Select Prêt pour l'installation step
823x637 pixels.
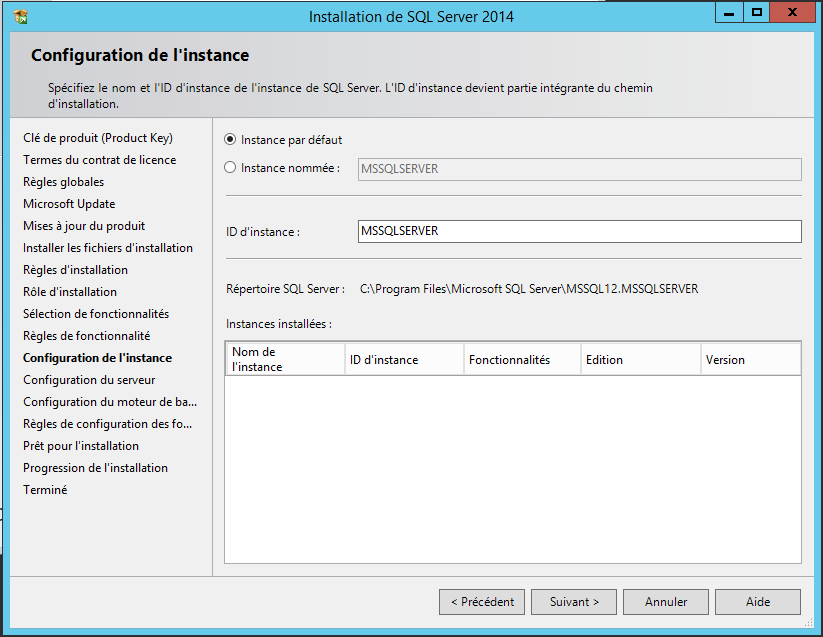81,447
